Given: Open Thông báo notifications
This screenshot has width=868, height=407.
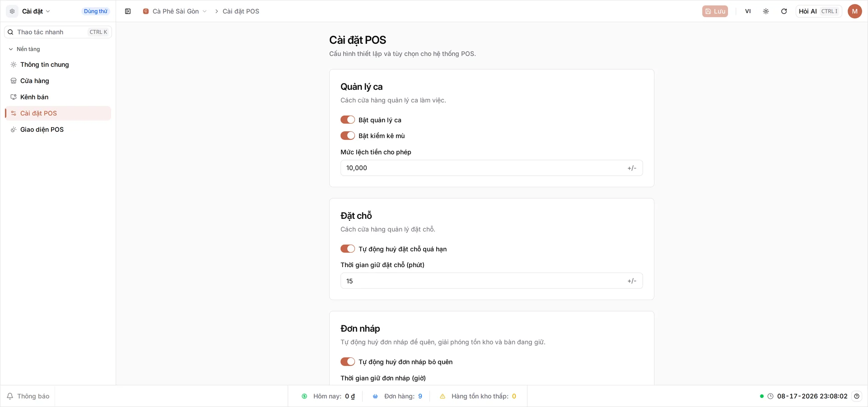Looking at the screenshot, I should tap(28, 396).
